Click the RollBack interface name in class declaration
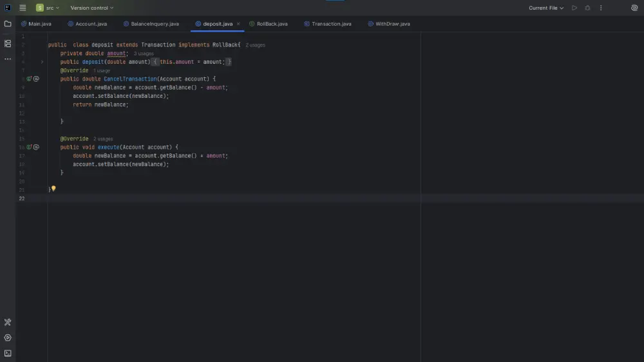The height and width of the screenshot is (362, 644). point(225,45)
